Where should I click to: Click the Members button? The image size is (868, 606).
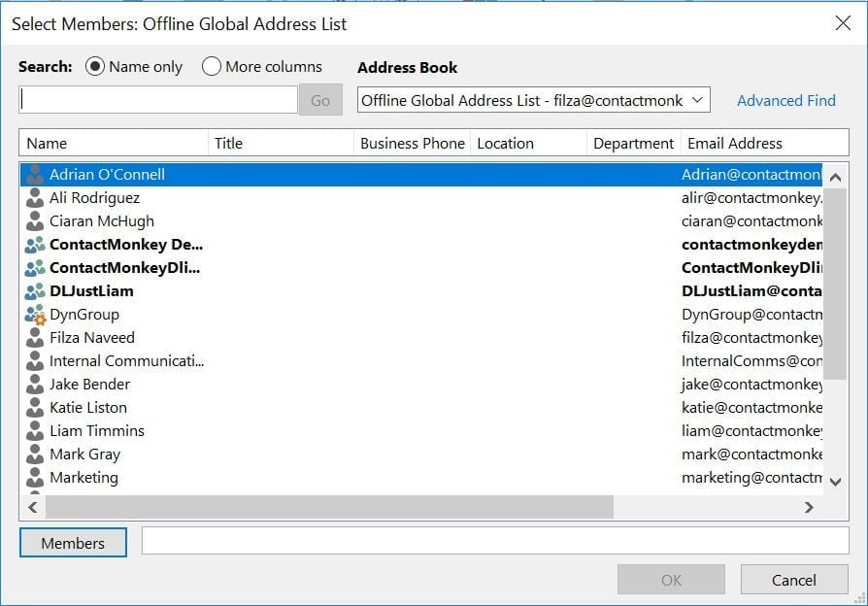tap(73, 543)
